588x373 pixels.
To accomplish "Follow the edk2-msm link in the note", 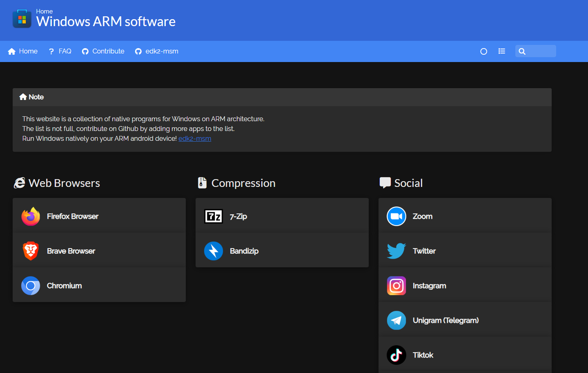I will (195, 139).
